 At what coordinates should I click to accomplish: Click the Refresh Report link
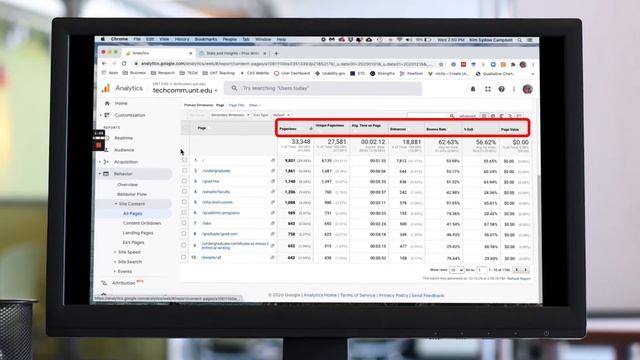[519, 278]
